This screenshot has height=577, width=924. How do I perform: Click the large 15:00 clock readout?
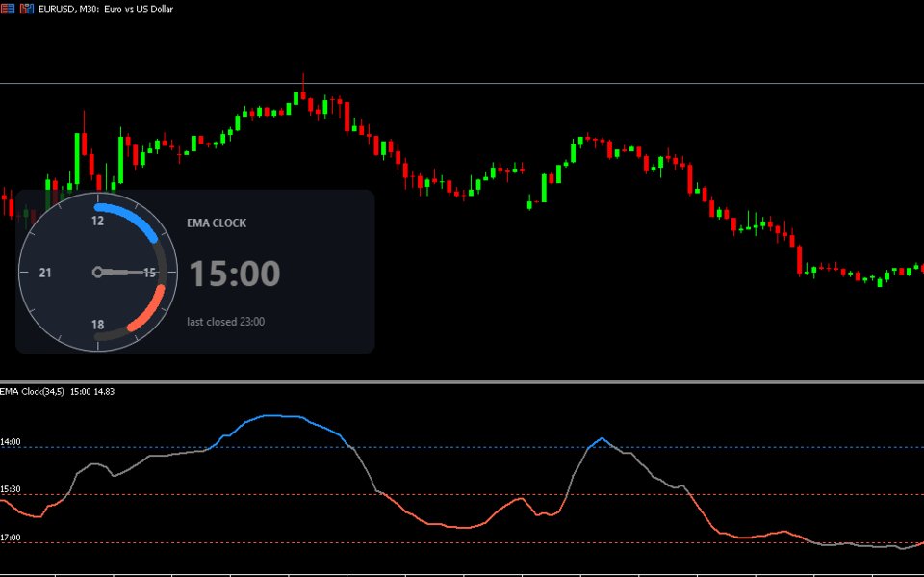tap(235, 274)
